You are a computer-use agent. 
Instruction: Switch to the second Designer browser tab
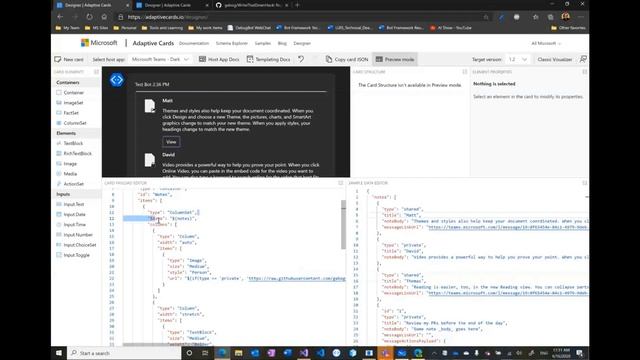[x=172, y=5]
